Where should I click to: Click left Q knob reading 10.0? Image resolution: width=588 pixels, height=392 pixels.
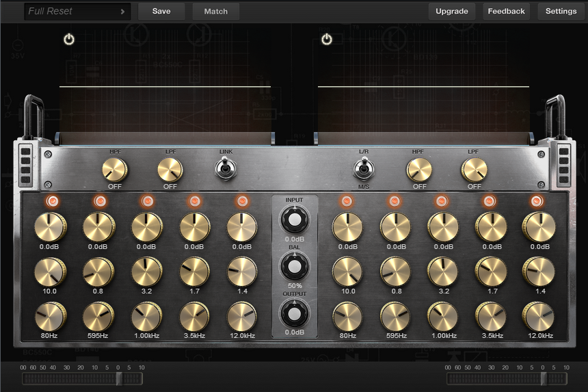50,272
